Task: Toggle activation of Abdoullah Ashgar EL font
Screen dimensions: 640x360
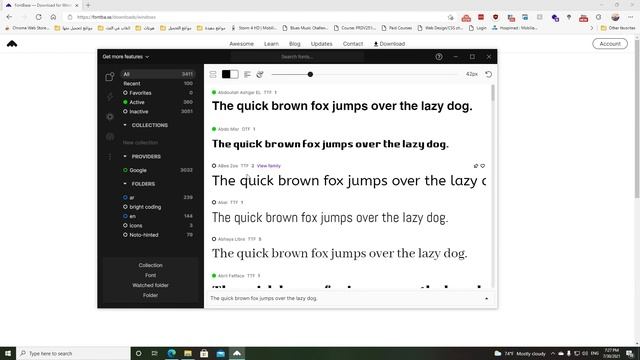Action: pyautogui.click(x=214, y=92)
